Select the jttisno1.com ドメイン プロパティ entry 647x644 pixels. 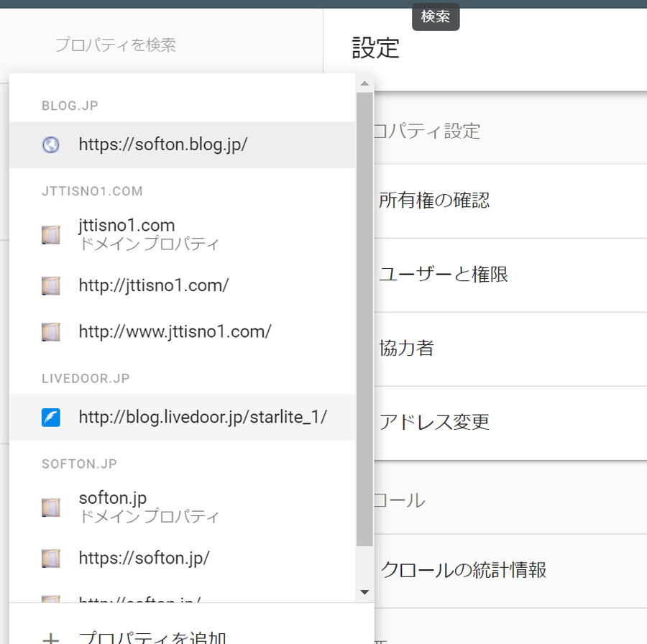pyautogui.click(x=182, y=235)
